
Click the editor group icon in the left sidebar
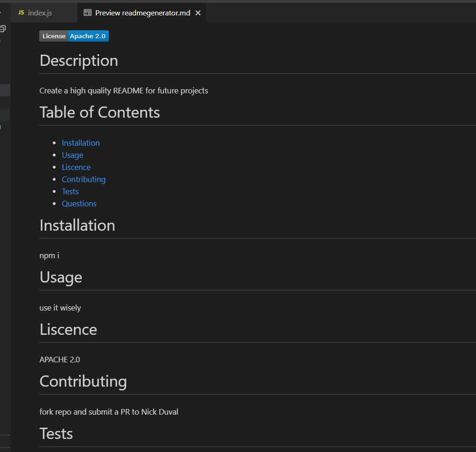pyautogui.click(x=4, y=28)
